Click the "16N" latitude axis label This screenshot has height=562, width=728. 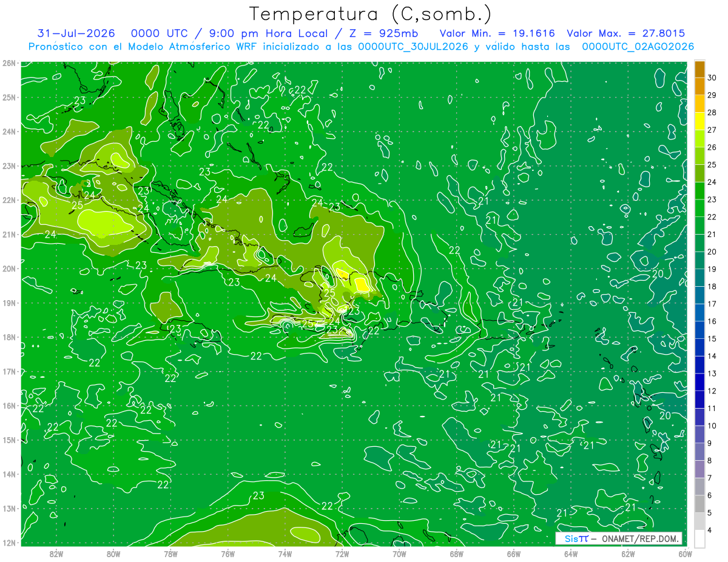coord(9,406)
